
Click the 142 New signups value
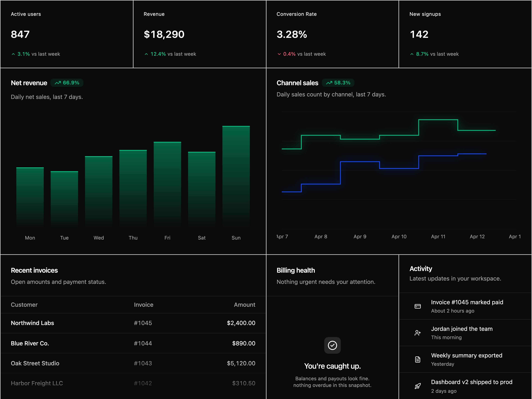pos(419,34)
